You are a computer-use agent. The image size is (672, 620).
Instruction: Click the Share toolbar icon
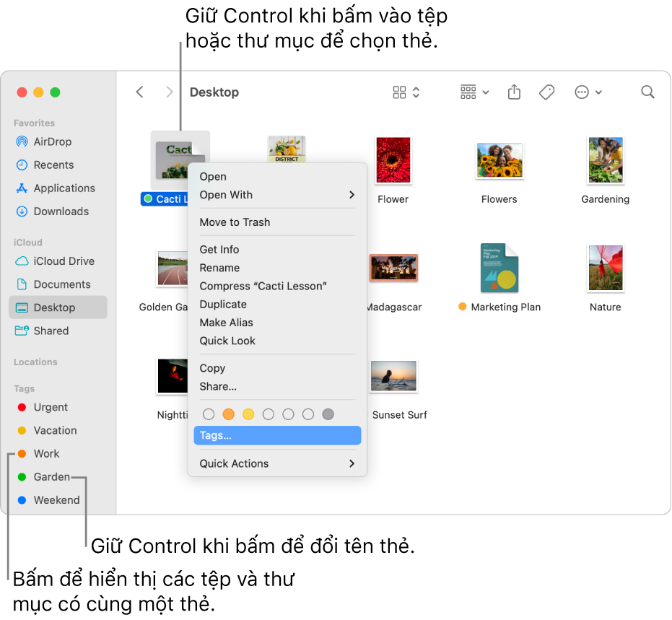(514, 92)
